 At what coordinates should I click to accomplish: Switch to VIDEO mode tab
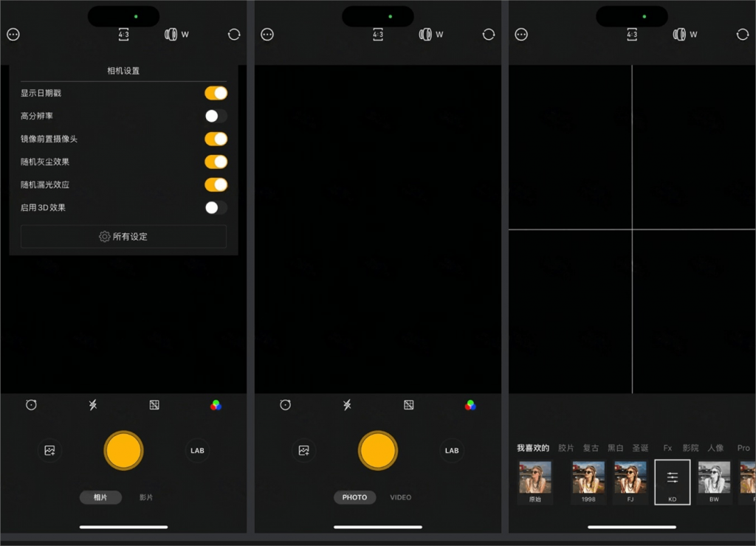coord(401,497)
